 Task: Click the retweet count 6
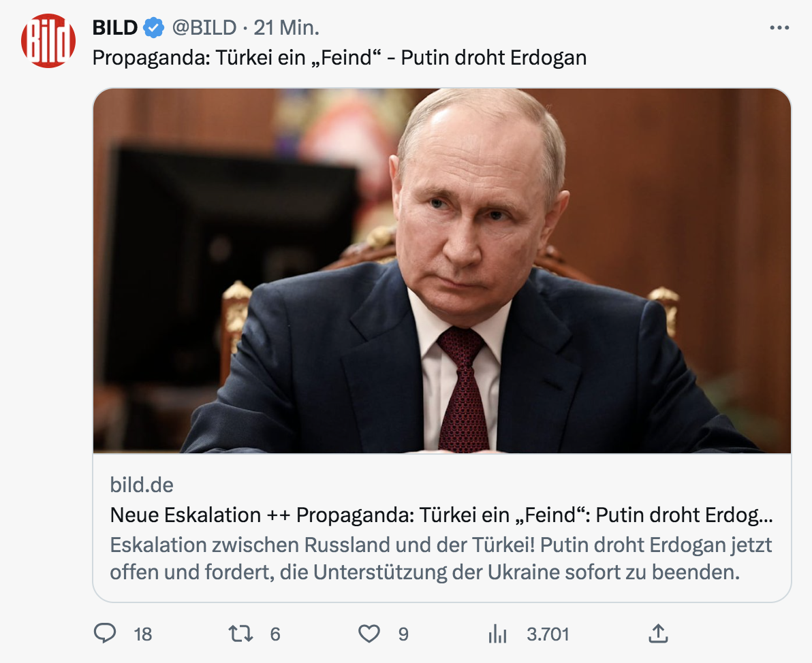coord(275,634)
